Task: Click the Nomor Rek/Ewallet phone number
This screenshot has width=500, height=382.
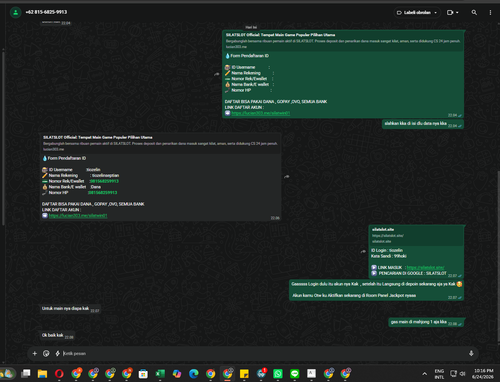Action: [104, 181]
